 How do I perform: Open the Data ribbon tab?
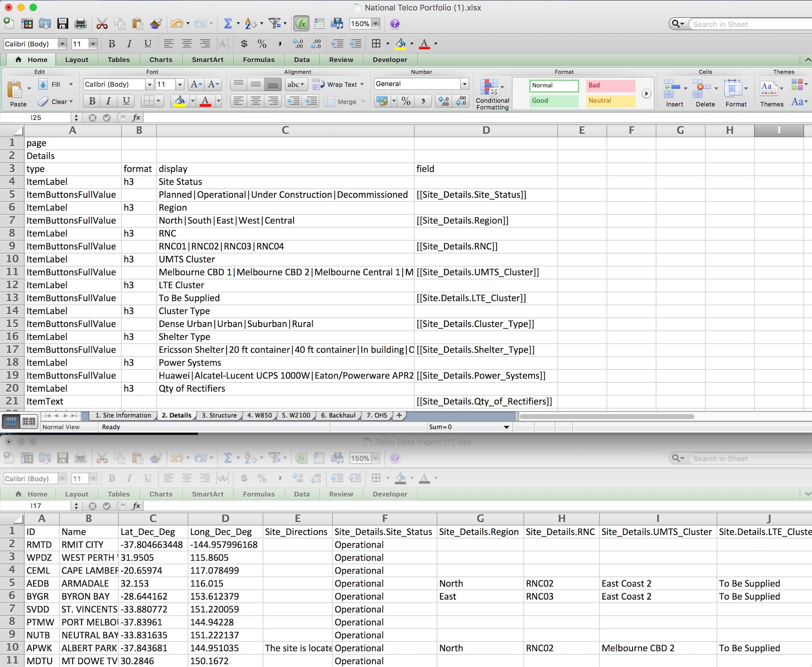pyautogui.click(x=302, y=60)
